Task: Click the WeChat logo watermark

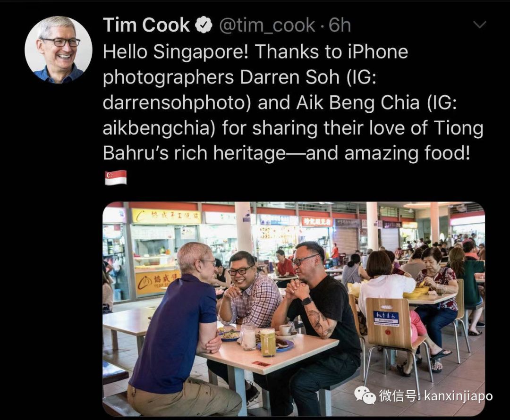Action: point(365,395)
